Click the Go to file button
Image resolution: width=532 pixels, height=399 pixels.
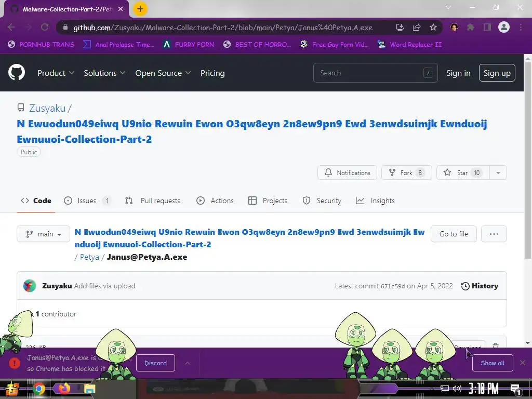pyautogui.click(x=454, y=234)
